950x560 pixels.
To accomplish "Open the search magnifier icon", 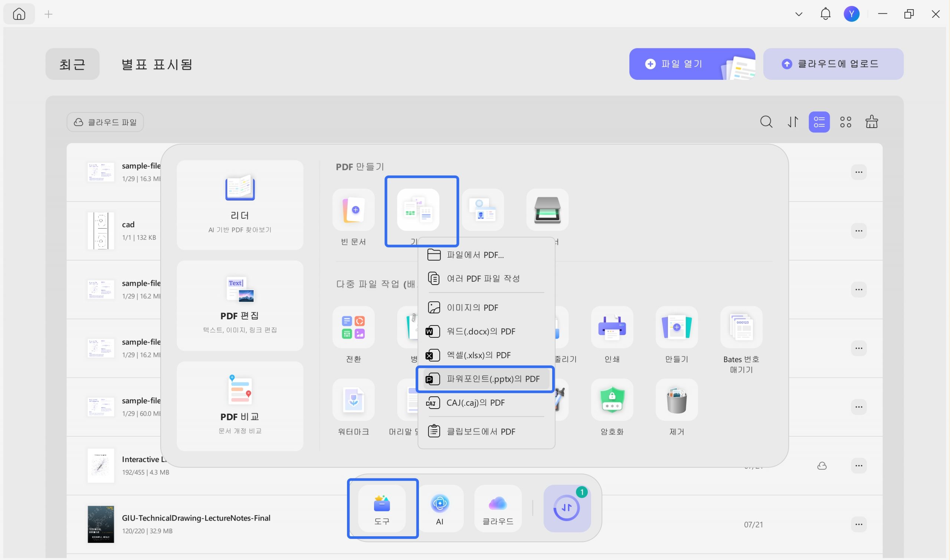I will (x=766, y=122).
